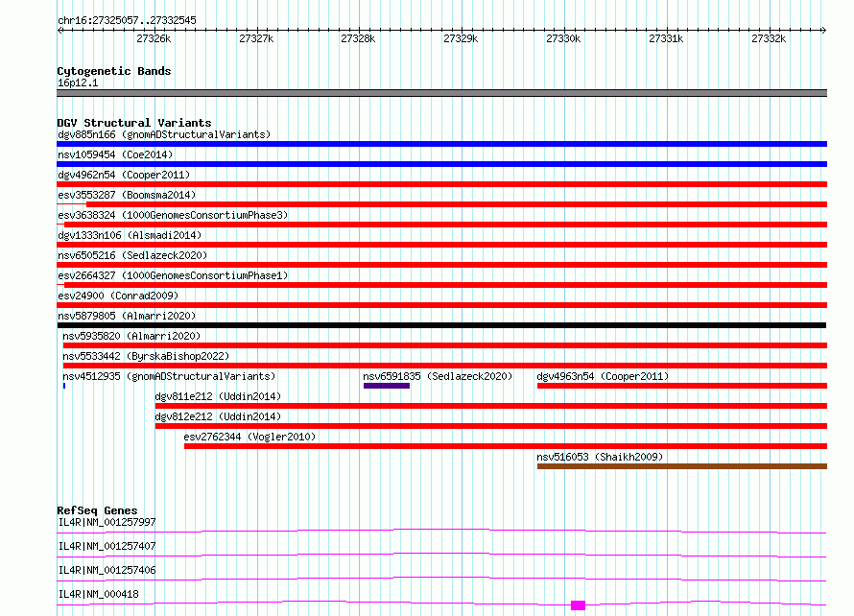The width and height of the screenshot is (854, 616).
Task: Open the dgv4962n54 (Cooper2011) variant label
Action: 124,175
